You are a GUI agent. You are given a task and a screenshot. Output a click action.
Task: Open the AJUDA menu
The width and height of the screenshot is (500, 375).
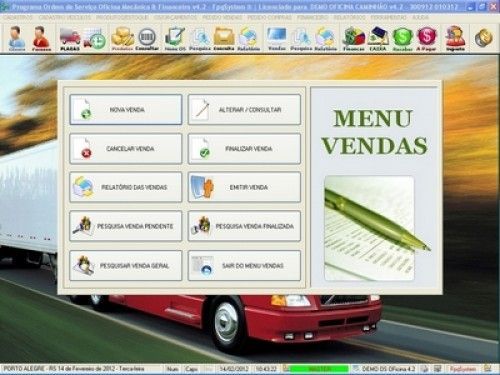[420, 17]
